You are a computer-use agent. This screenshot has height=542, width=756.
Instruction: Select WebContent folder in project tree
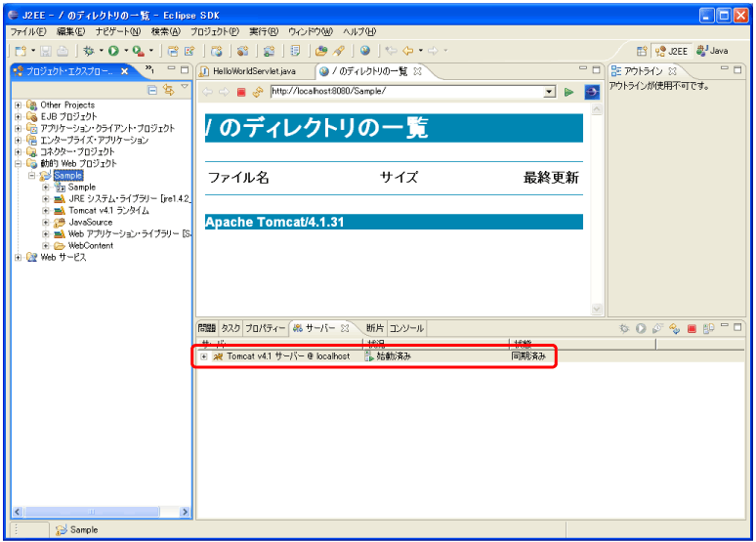click(x=90, y=245)
